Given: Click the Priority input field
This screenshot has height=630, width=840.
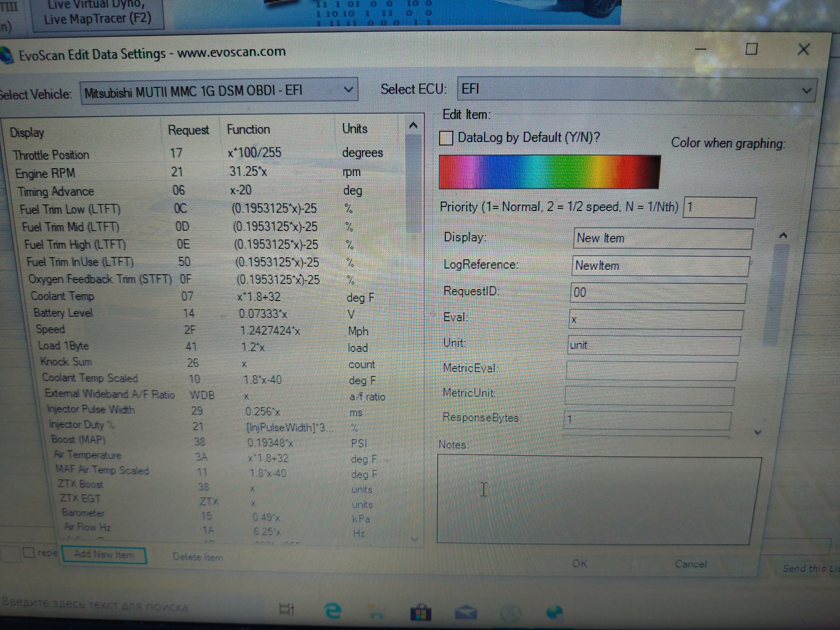Looking at the screenshot, I should pyautogui.click(x=719, y=207).
